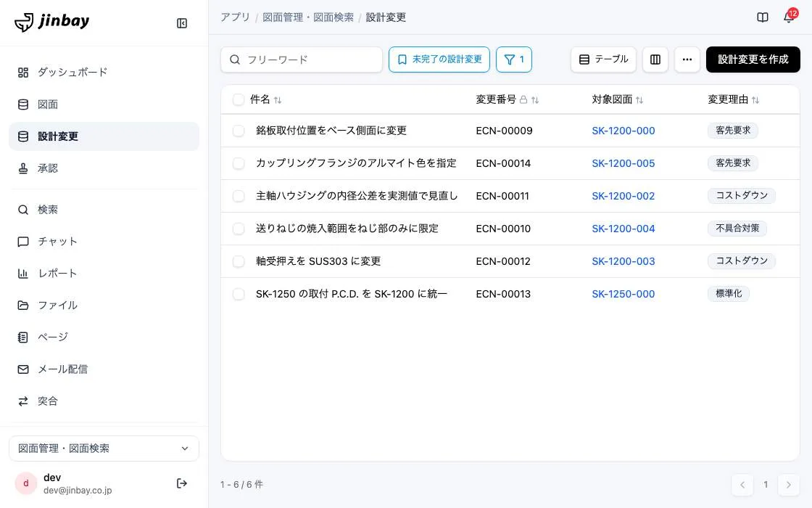
Task: Log out using the exit icon
Action: [x=182, y=483]
